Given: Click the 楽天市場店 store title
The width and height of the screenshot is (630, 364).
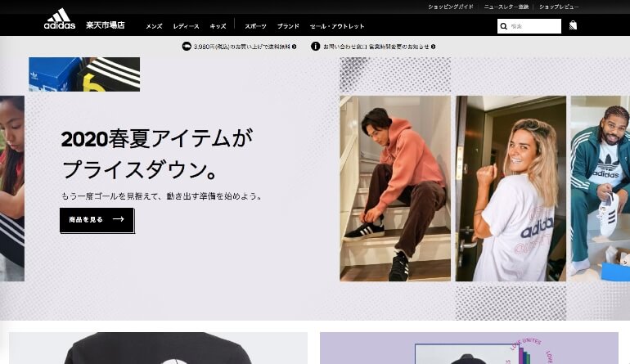Looking at the screenshot, I should (106, 25).
